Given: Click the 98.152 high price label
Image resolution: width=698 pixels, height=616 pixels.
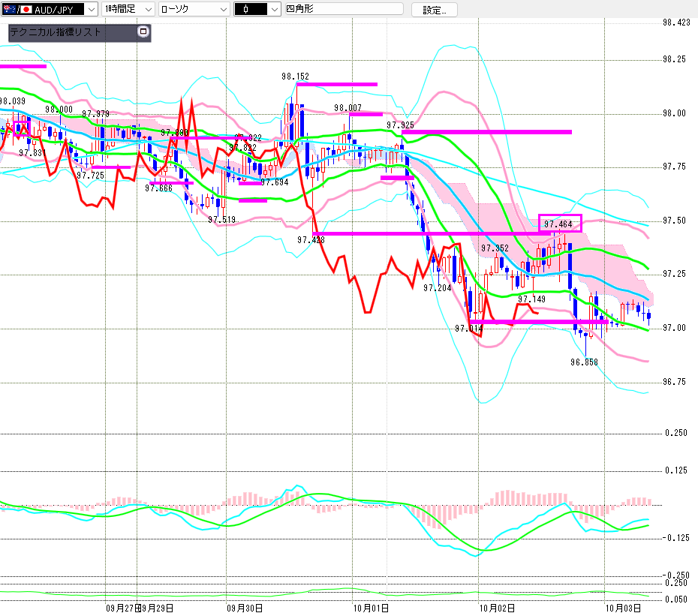Looking at the screenshot, I should coord(296,77).
